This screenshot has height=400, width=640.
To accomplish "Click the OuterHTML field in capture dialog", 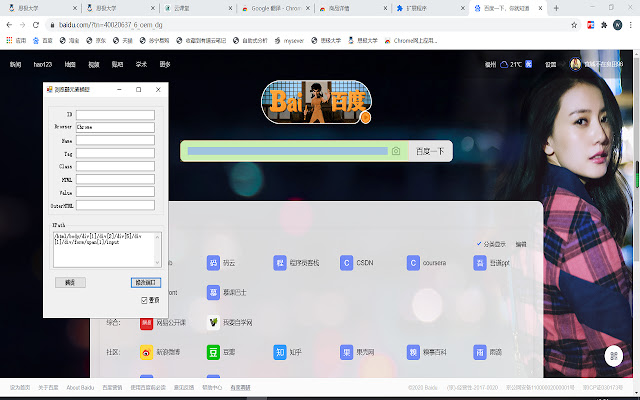I will click(115, 205).
